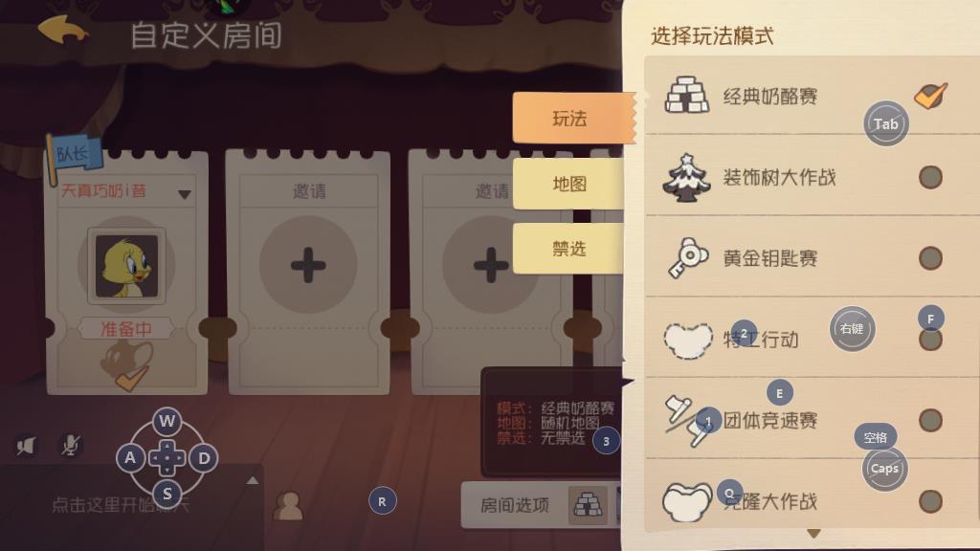Select the 黄金钥匙赛 radio button
980x551 pixels.
(930, 258)
